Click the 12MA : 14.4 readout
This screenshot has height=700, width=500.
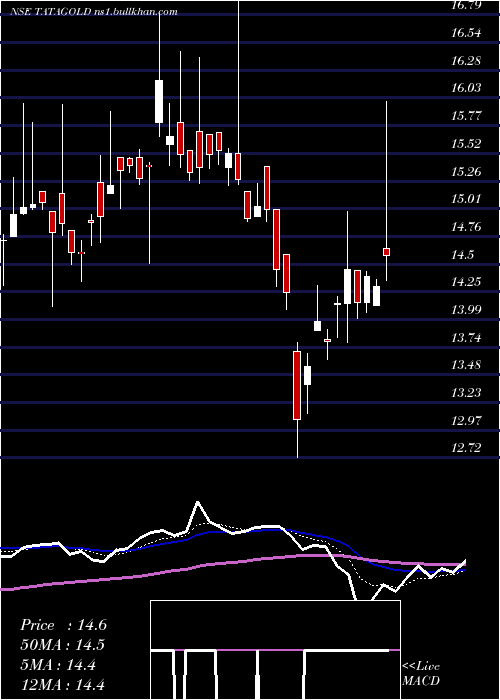63,685
